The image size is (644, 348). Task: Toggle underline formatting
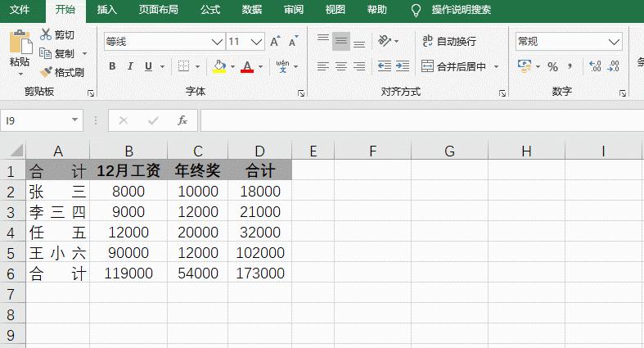148,66
